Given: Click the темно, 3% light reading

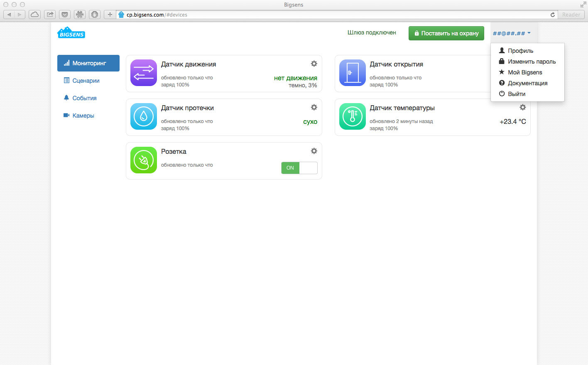Looking at the screenshot, I should tap(303, 85).
